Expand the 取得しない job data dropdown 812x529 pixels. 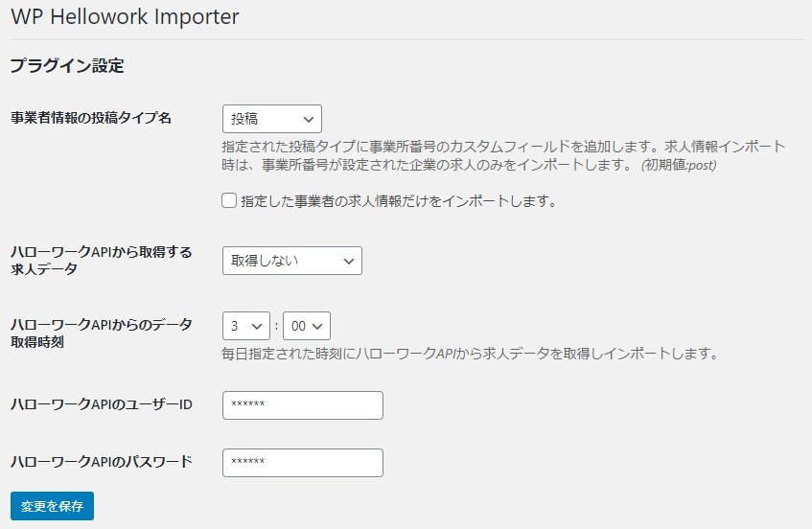(292, 261)
